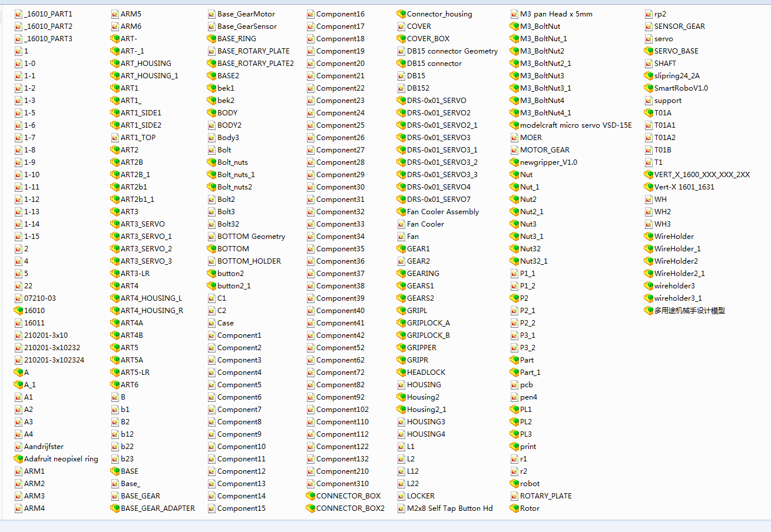Click the part icon for M2x8 Self Tap Button Hd
771x532 pixels.
402,508
